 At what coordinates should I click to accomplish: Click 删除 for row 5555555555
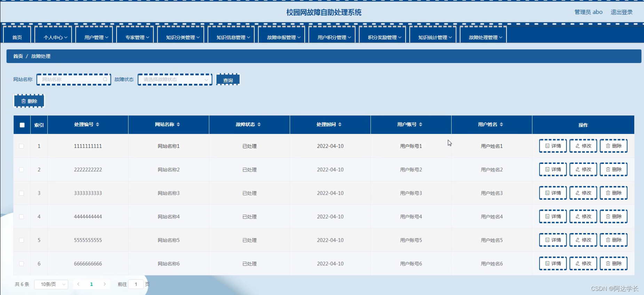click(x=614, y=240)
